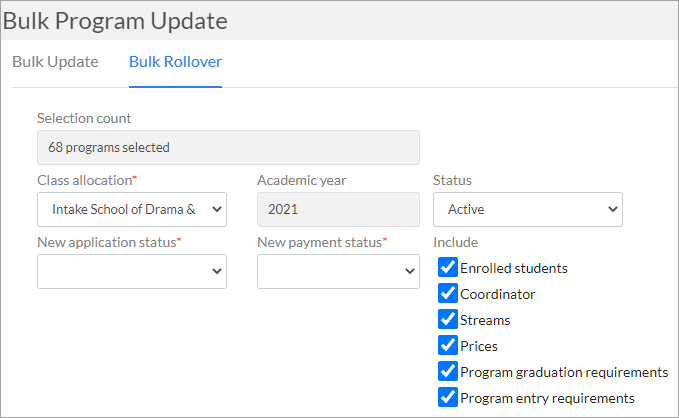Toggle the Coordinator checkbox

[x=447, y=293]
